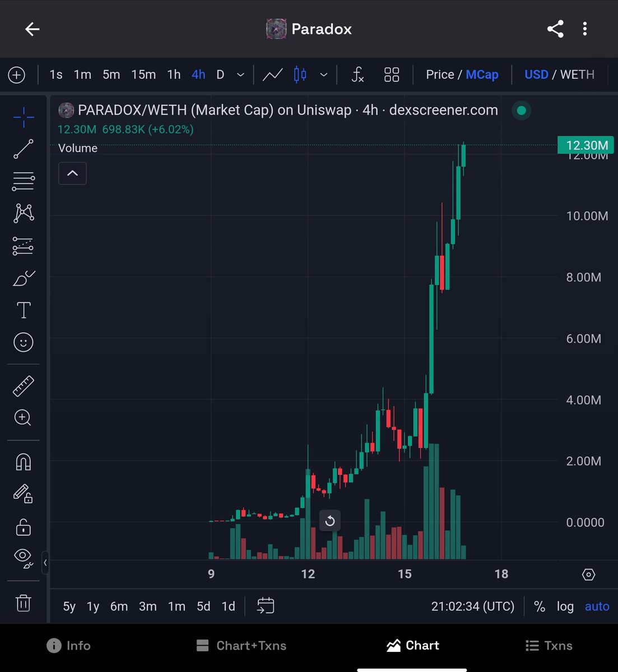
Task: Open the Fibonacci retracement tool
Action: (24, 181)
